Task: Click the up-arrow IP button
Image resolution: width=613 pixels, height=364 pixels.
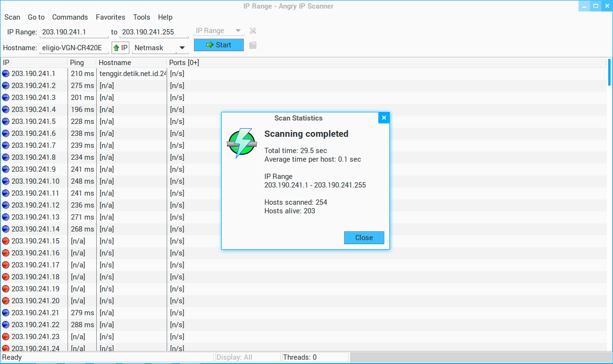Action: pos(120,48)
